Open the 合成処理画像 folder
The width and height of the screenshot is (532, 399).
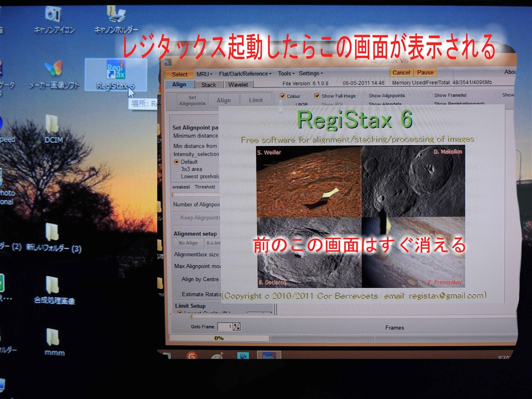pos(54,290)
